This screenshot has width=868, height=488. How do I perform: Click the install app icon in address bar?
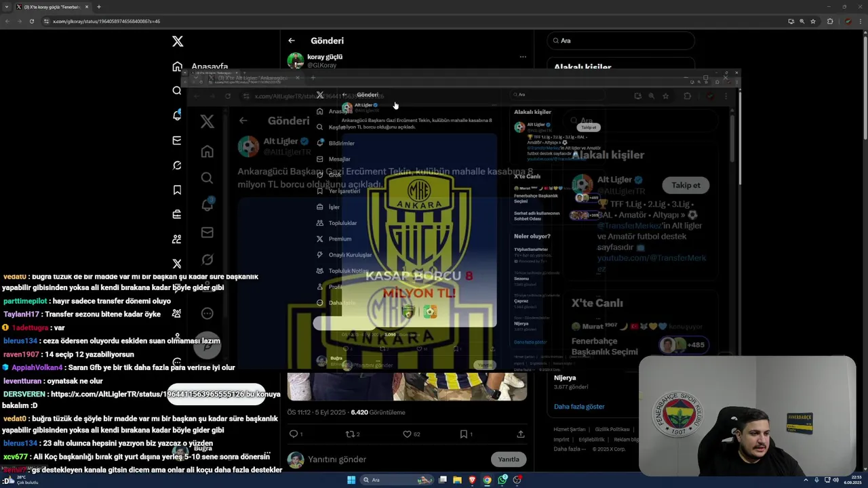tap(791, 21)
